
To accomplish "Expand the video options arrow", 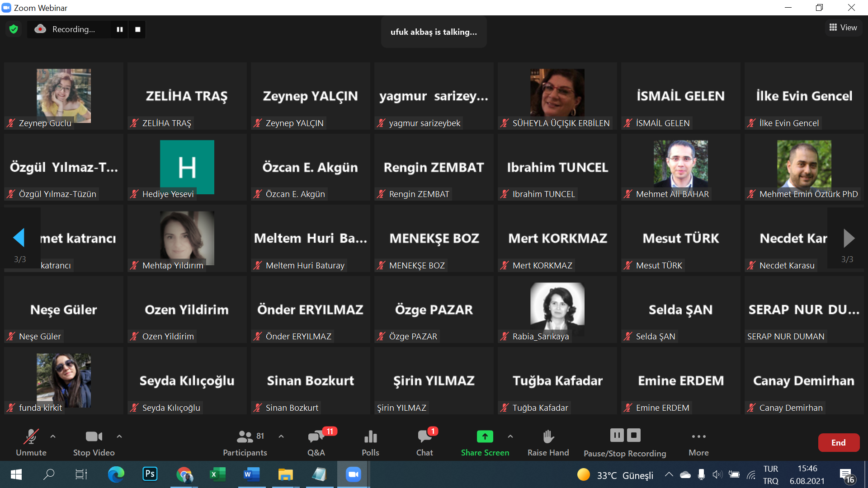I will pos(119,436).
